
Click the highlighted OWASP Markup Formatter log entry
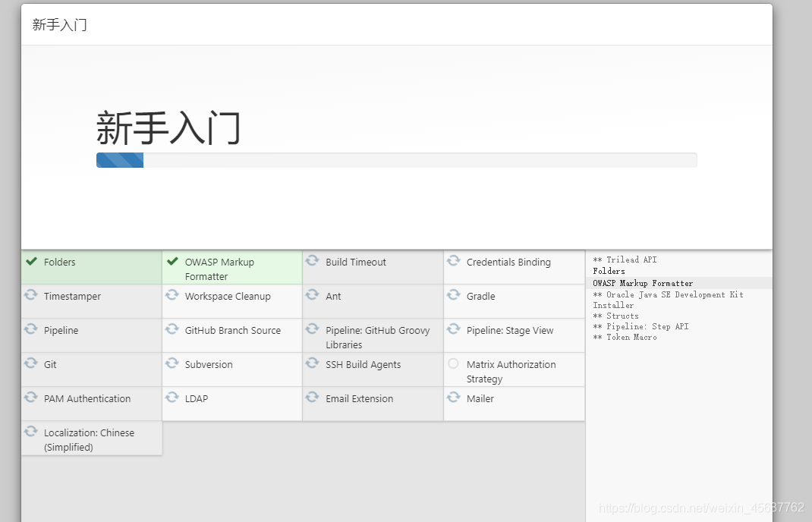click(643, 283)
